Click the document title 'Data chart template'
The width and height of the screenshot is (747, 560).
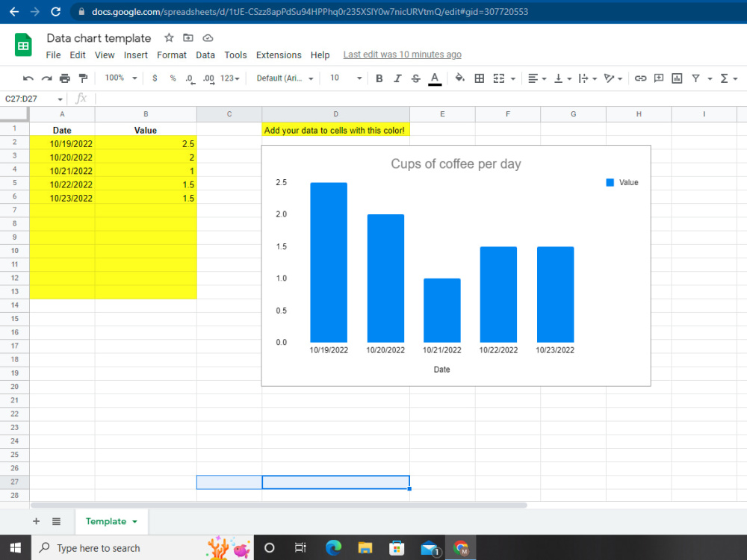click(99, 38)
